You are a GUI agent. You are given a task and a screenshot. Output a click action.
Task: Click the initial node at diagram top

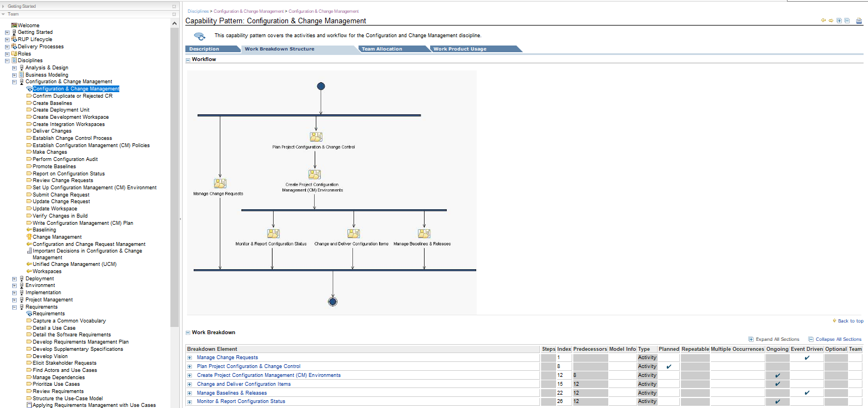[321, 86]
